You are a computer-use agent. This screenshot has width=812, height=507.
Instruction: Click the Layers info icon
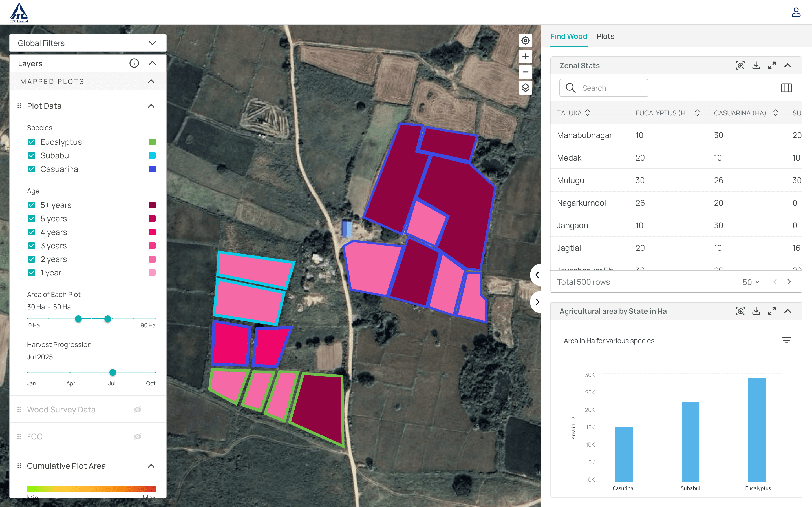(x=134, y=63)
